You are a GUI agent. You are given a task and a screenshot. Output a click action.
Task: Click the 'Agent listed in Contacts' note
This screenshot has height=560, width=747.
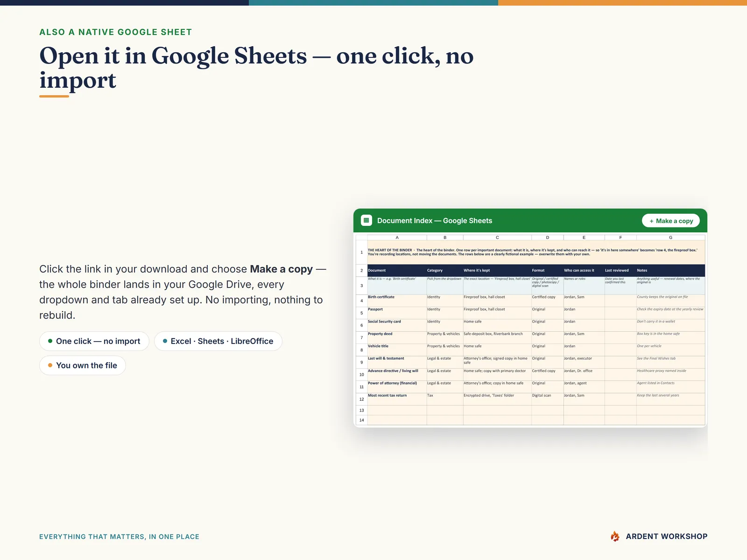670,386
